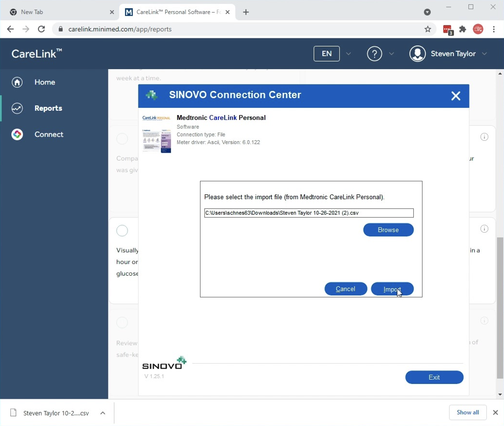Expand the Steven Taylor account menu chevron
The height and width of the screenshot is (426, 504).
pyautogui.click(x=484, y=53)
